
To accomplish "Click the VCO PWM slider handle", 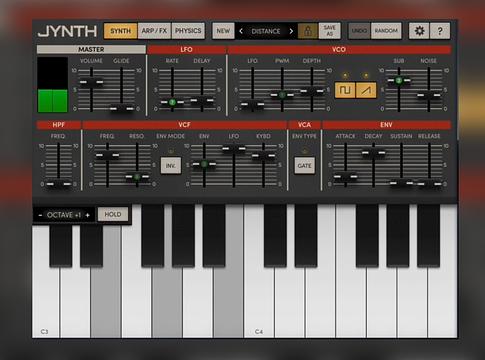I will (282, 95).
